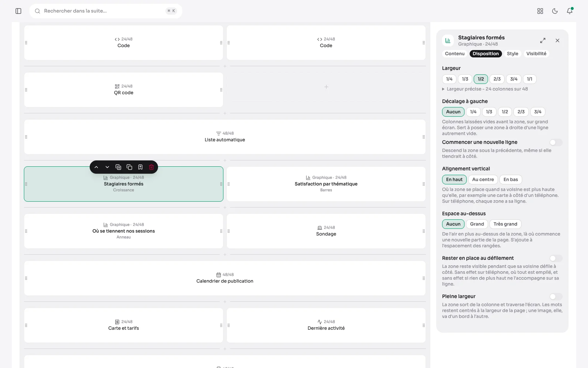This screenshot has height=368, width=588.
Task: Expand the Stagiaires formés panel to fullscreen
Action: click(x=543, y=40)
